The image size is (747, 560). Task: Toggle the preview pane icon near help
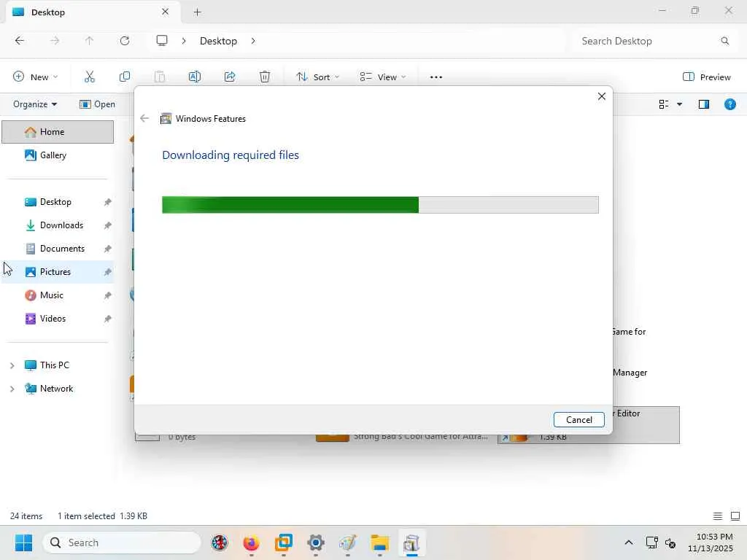click(704, 104)
